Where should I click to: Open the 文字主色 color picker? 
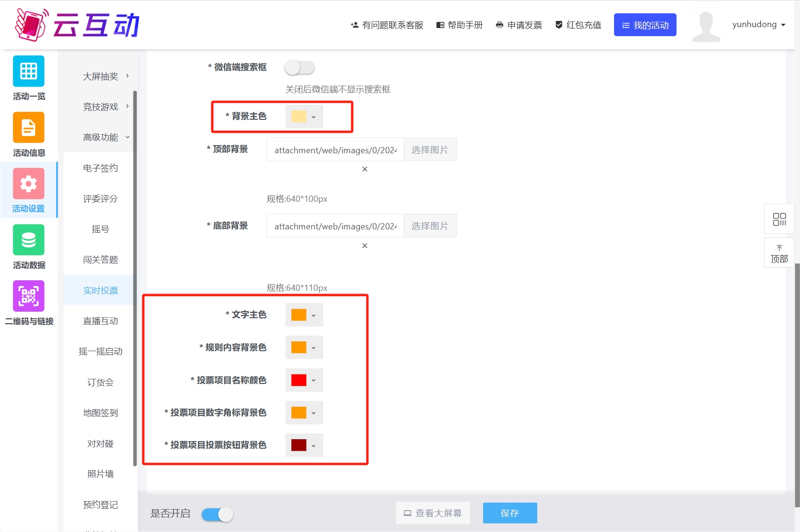click(x=304, y=315)
